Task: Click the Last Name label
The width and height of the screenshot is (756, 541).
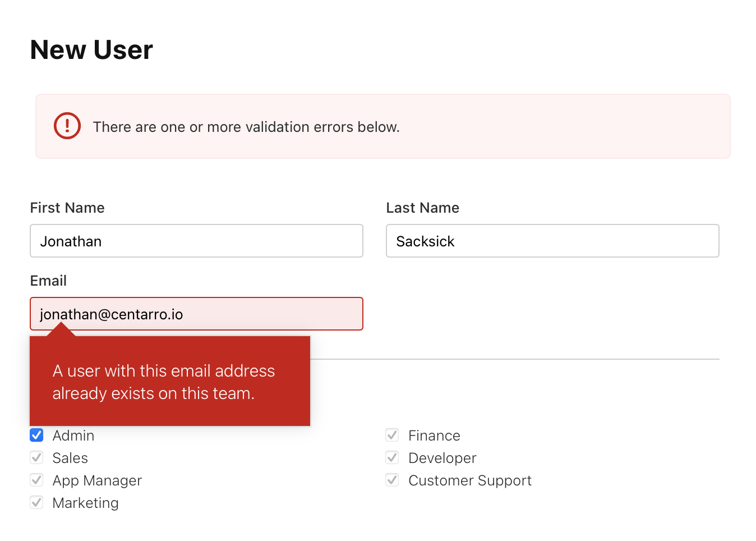Action: pyautogui.click(x=423, y=208)
